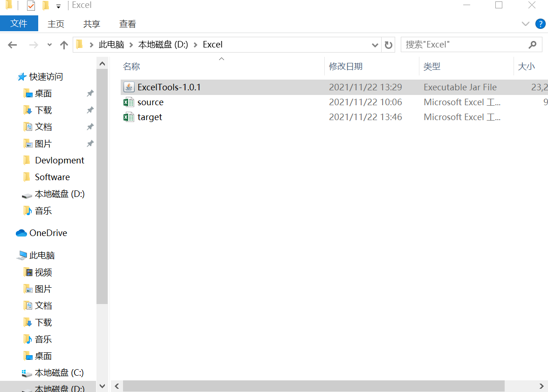Click the date 2021/11/22 13:46
The width and height of the screenshot is (548, 392).
coord(365,117)
